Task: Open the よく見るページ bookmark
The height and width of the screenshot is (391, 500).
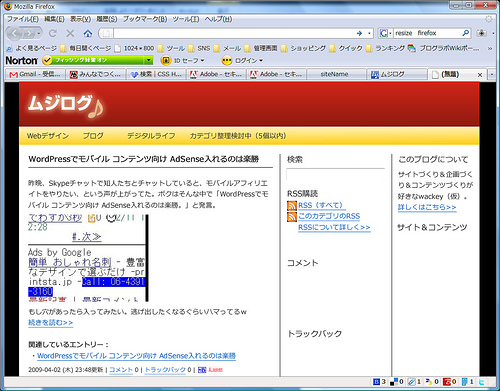Action: (32, 48)
